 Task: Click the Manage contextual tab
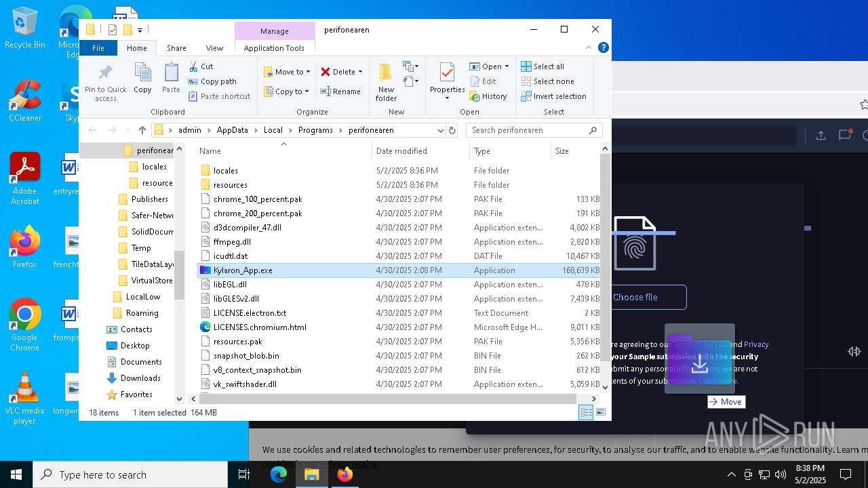(275, 30)
